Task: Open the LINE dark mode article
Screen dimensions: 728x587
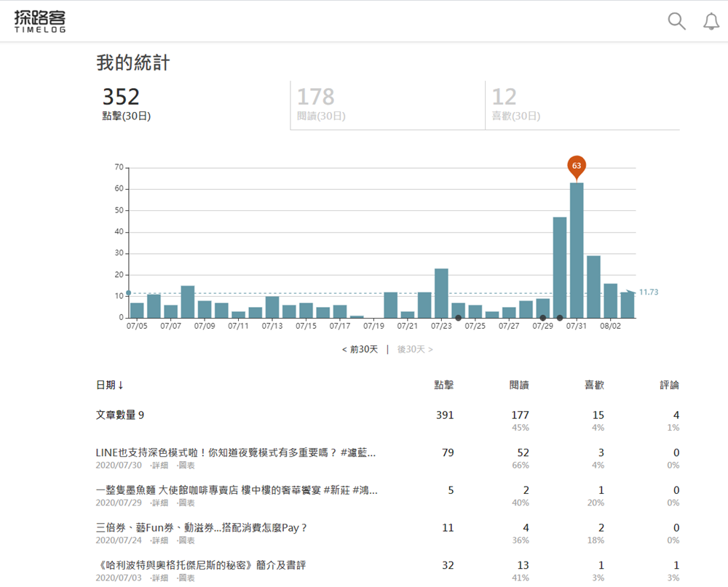Action: [236, 452]
